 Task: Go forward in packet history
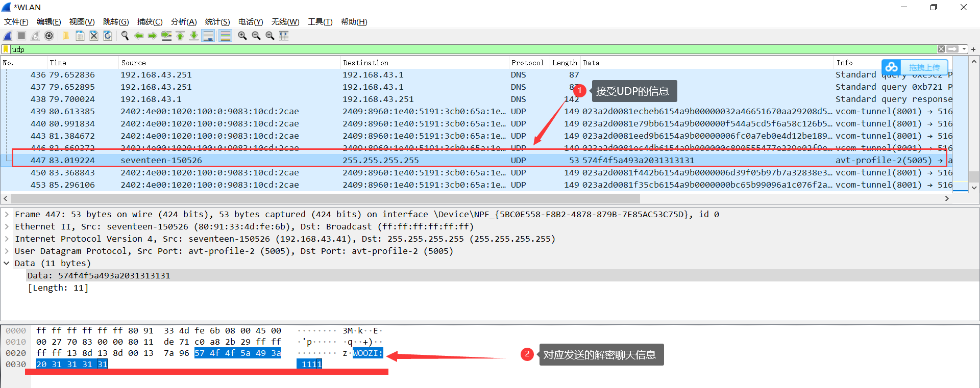153,36
